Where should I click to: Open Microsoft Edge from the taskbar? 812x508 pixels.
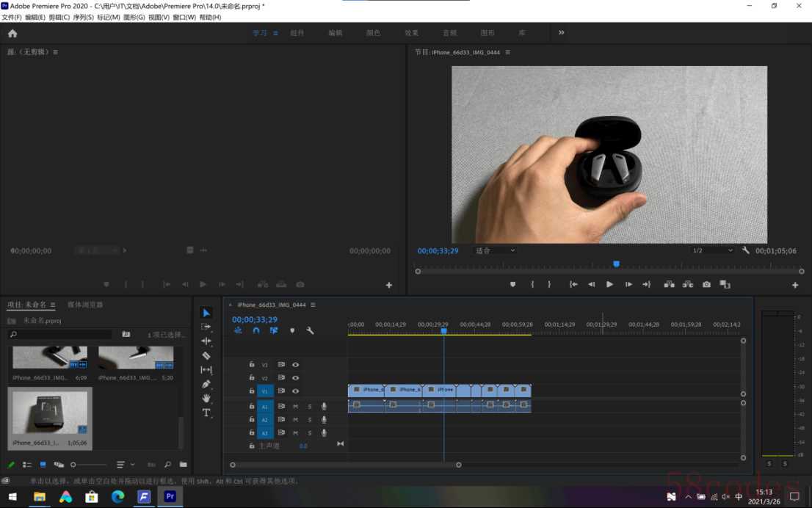[x=117, y=497]
